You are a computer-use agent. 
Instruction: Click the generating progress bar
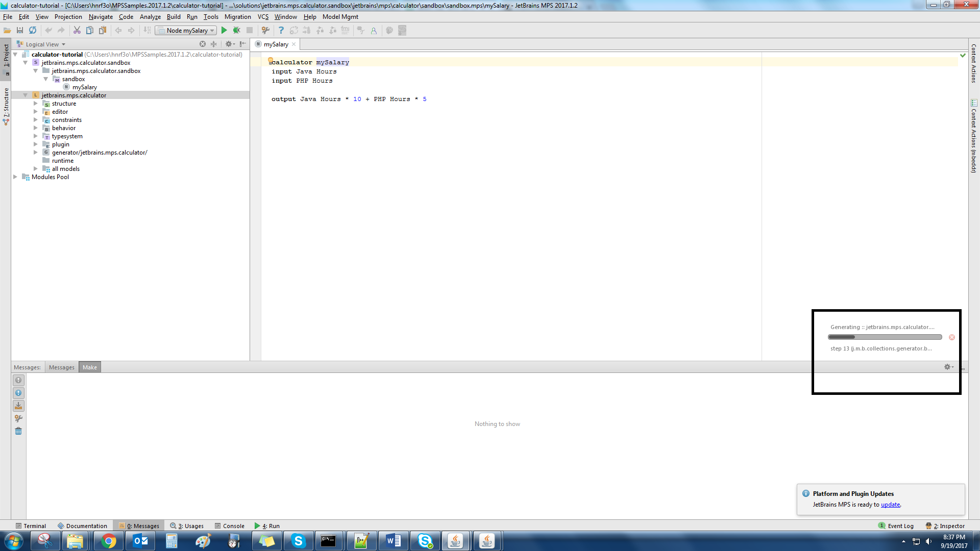click(x=885, y=337)
